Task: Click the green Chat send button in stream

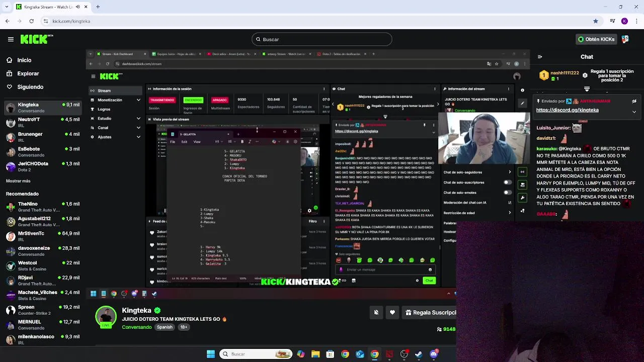Action: [x=429, y=280]
